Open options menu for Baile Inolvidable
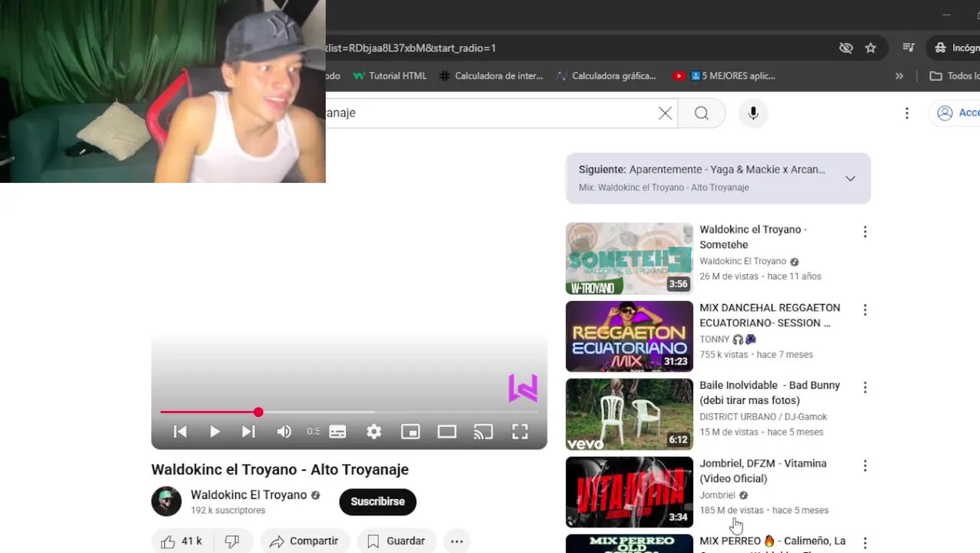980x553 pixels. 865,388
